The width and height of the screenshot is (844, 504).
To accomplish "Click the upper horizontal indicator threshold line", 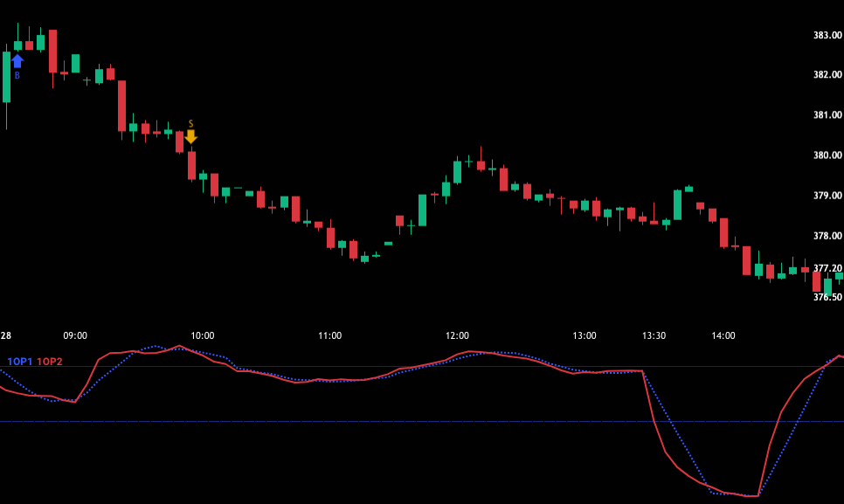I will tap(422, 367).
